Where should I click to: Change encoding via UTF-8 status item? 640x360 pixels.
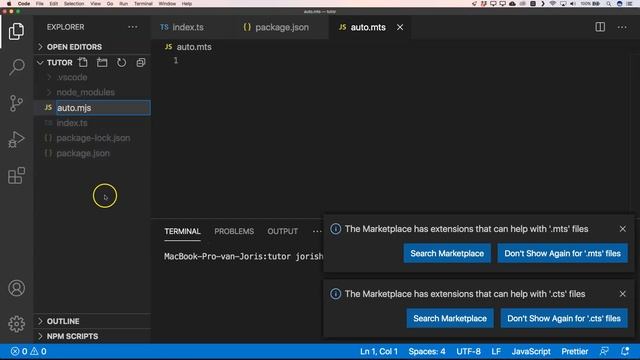coord(468,351)
